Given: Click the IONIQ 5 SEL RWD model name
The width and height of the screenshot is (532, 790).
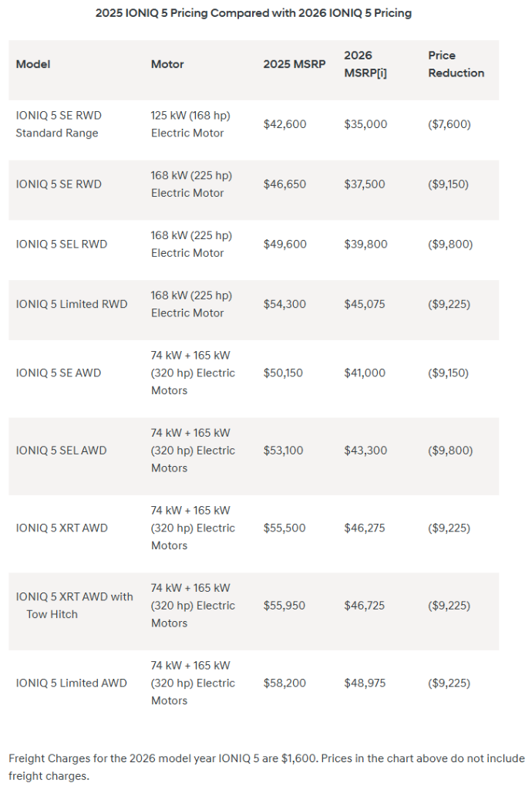Looking at the screenshot, I should [62, 244].
